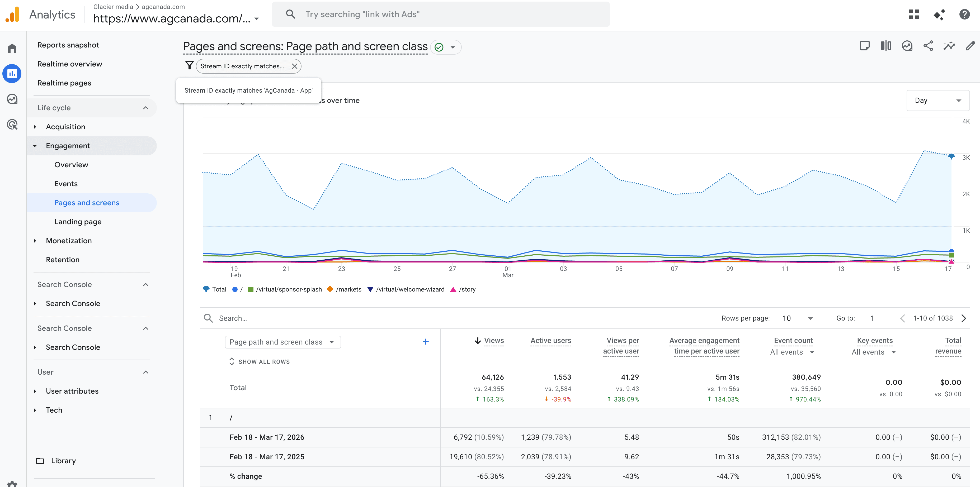
Task: Remove the Stream ID filter chip
Action: pyautogui.click(x=294, y=66)
